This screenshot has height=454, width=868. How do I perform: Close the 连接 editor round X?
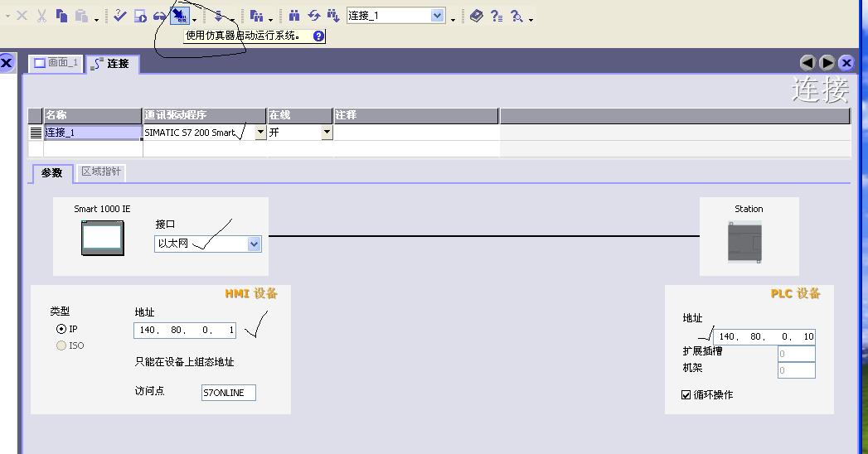(846, 63)
